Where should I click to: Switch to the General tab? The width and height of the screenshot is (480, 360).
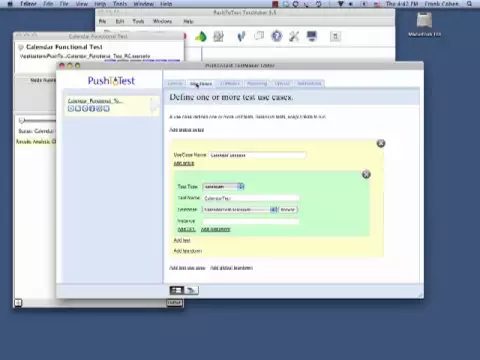click(175, 83)
